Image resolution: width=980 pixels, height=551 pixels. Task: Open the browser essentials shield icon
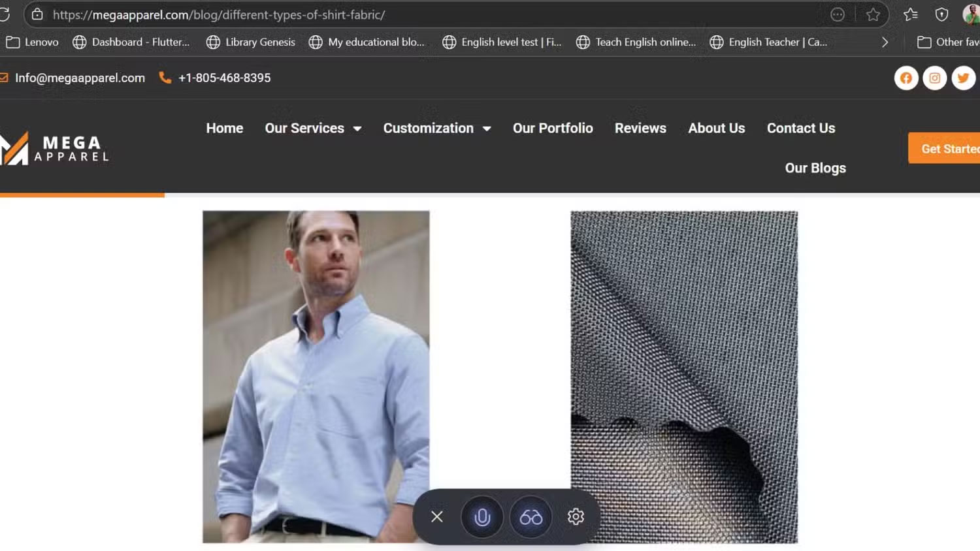[x=941, y=14]
